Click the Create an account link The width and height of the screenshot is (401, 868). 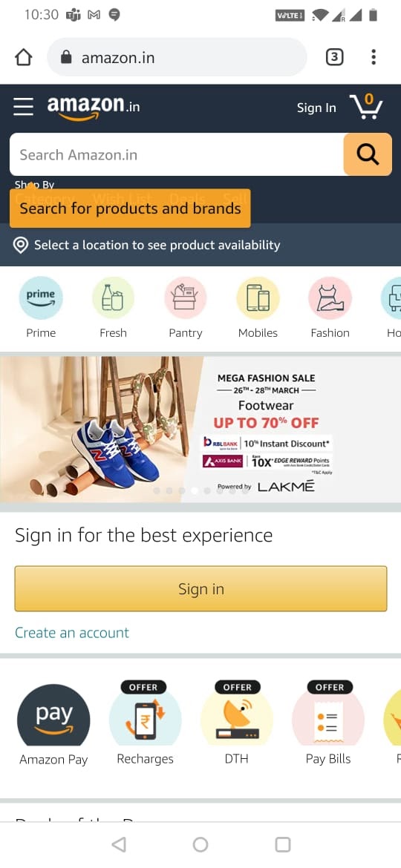[x=72, y=633]
